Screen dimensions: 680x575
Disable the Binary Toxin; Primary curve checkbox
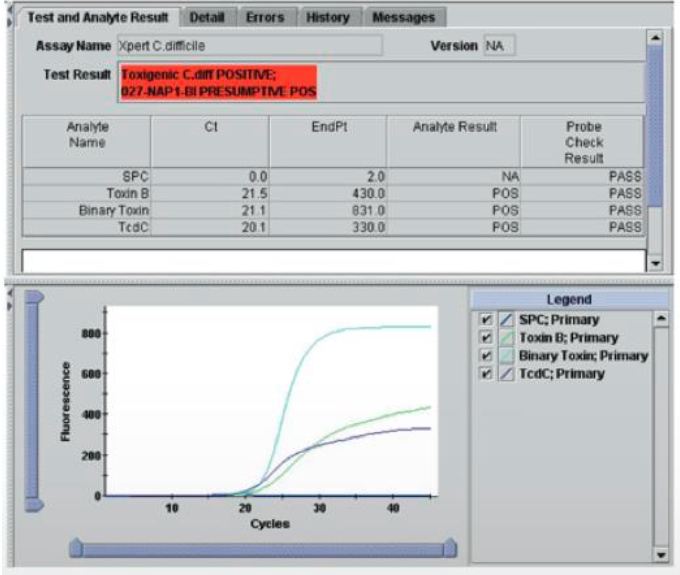(x=486, y=356)
